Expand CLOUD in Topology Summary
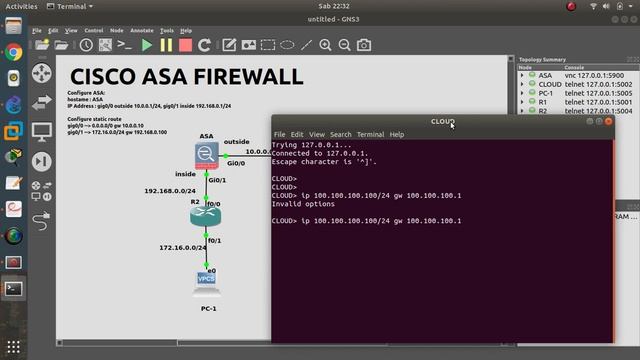The image size is (640, 360). [522, 84]
